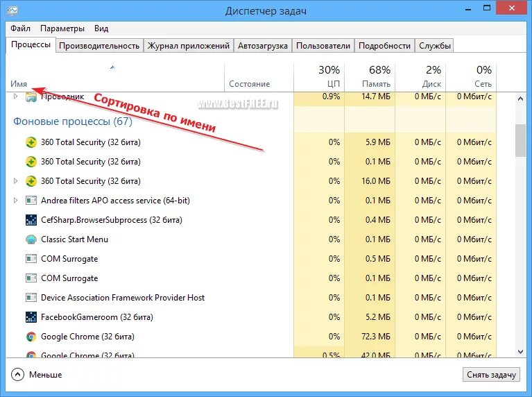The height and width of the screenshot is (397, 532).
Task: Select the Classic Start Menu row name
Action: point(74,239)
